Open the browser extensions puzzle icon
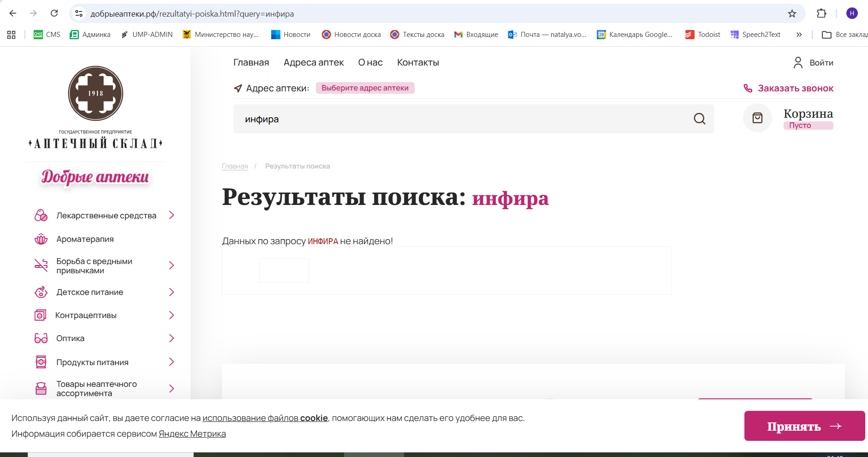Image resolution: width=868 pixels, height=457 pixels. tap(821, 14)
